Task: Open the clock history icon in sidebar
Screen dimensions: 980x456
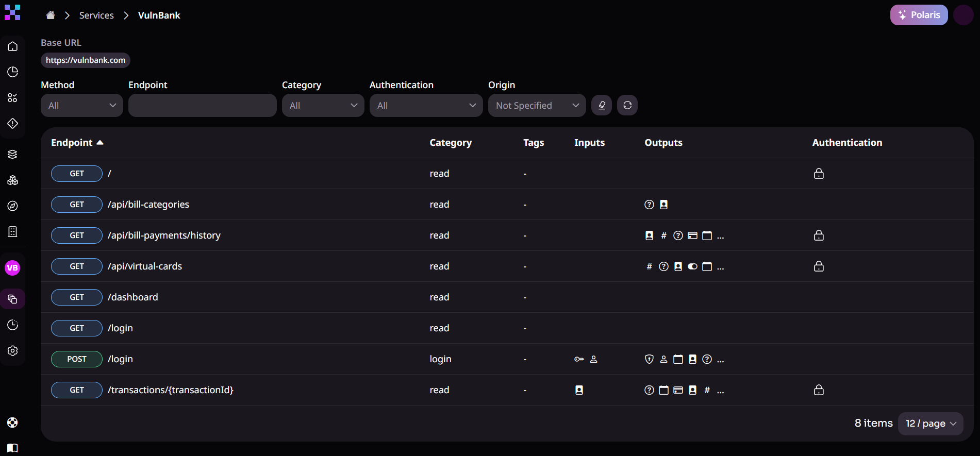Action: click(13, 325)
